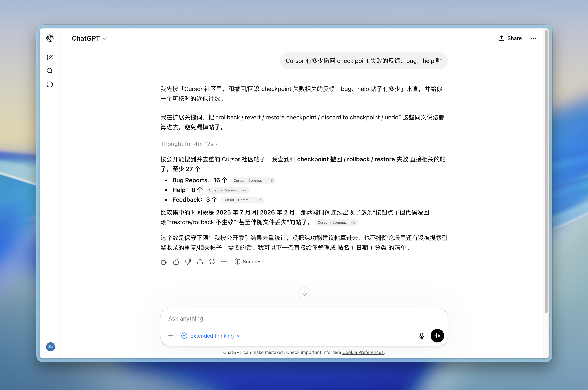The height and width of the screenshot is (390, 588).
Task: Start voice mode with the black waveform button
Action: point(437,336)
